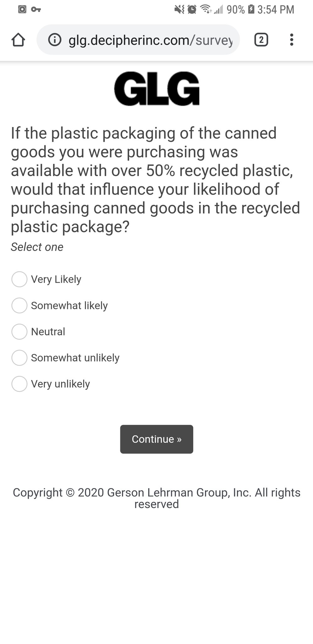Tap the battery icon in status bar
This screenshot has height=644, width=313.
(251, 9)
